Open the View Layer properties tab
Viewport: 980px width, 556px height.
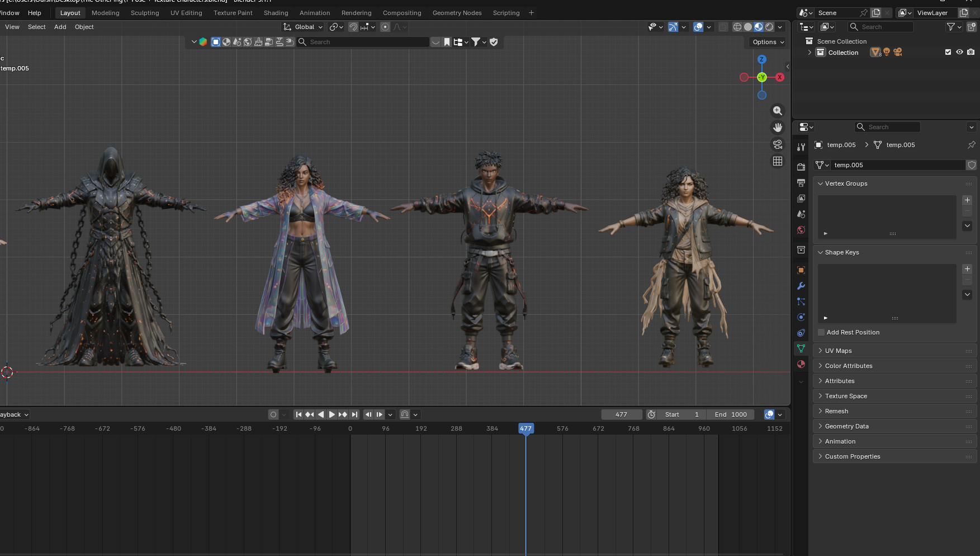click(801, 199)
